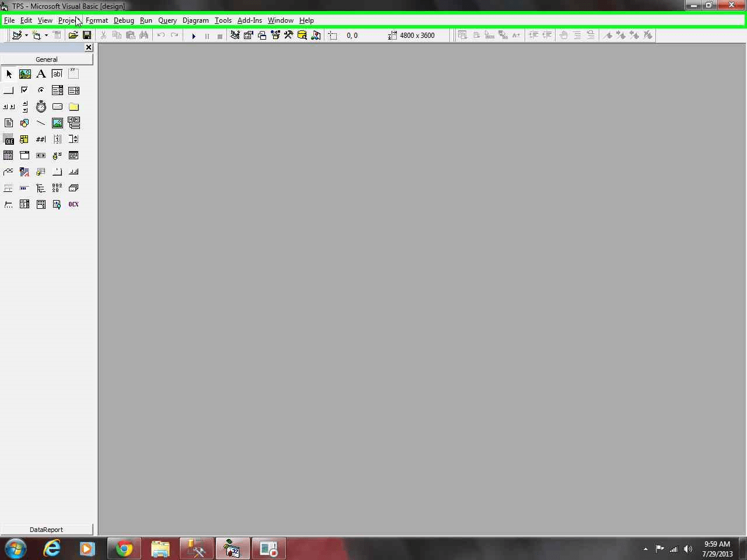
Task: Click the Break pause toolbar button
Action: pyautogui.click(x=207, y=36)
